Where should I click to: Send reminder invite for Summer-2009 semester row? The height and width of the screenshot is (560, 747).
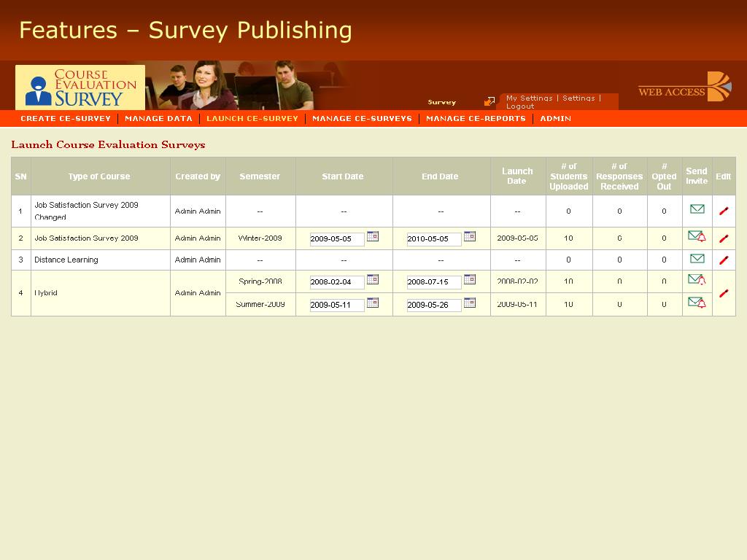[x=697, y=302]
